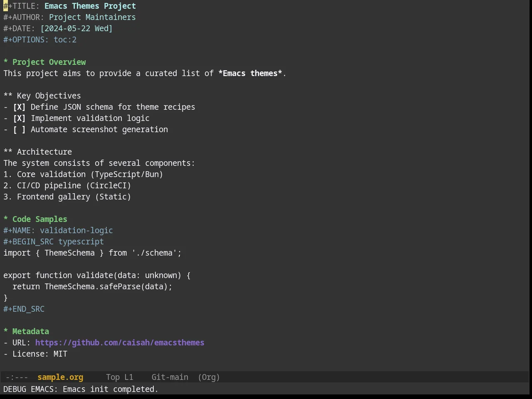Click the 'validation-logic' block name
The width and height of the screenshot is (532, 399).
tap(76, 230)
